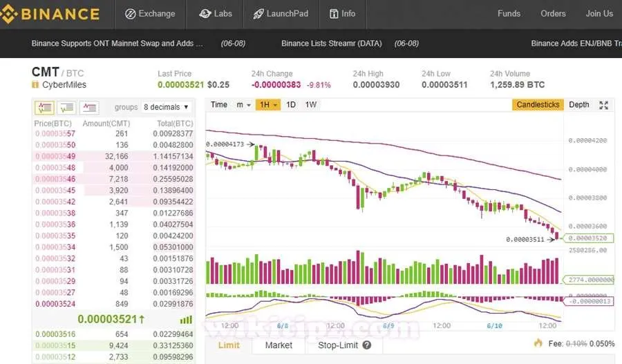Click the Amount(CMT) column header
The image size is (622, 364).
(106, 124)
